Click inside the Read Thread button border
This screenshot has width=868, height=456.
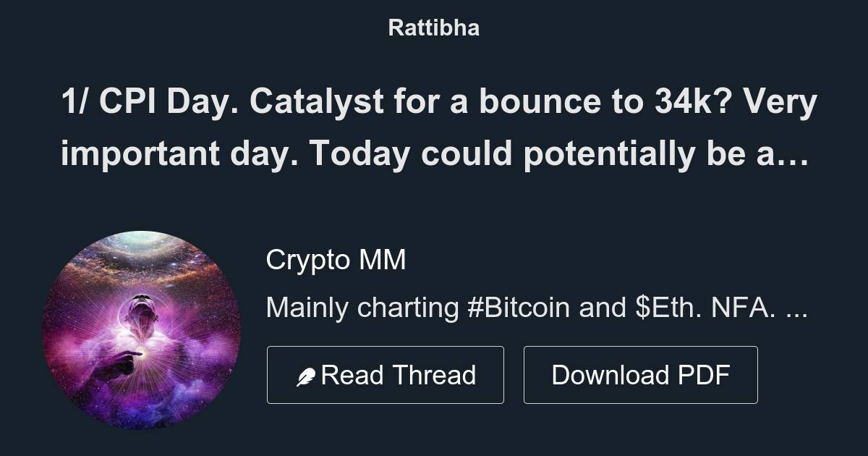coord(386,373)
